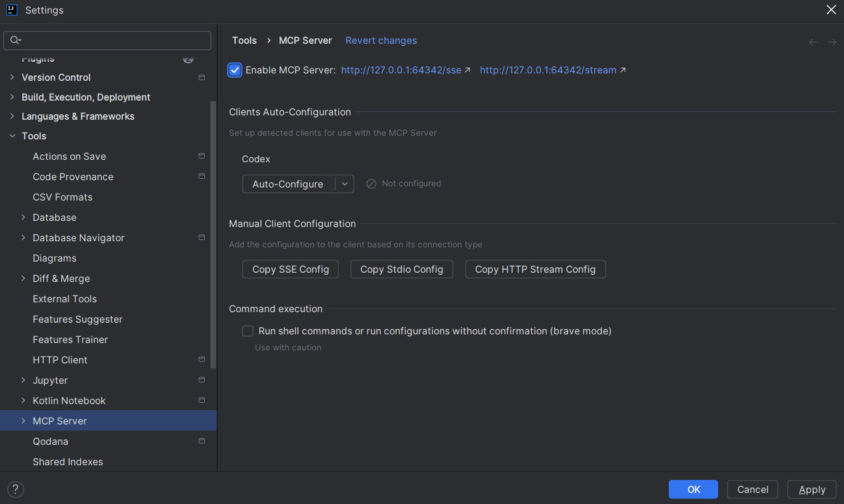
Task: Select Actions on Save in the tree
Action: [69, 157]
